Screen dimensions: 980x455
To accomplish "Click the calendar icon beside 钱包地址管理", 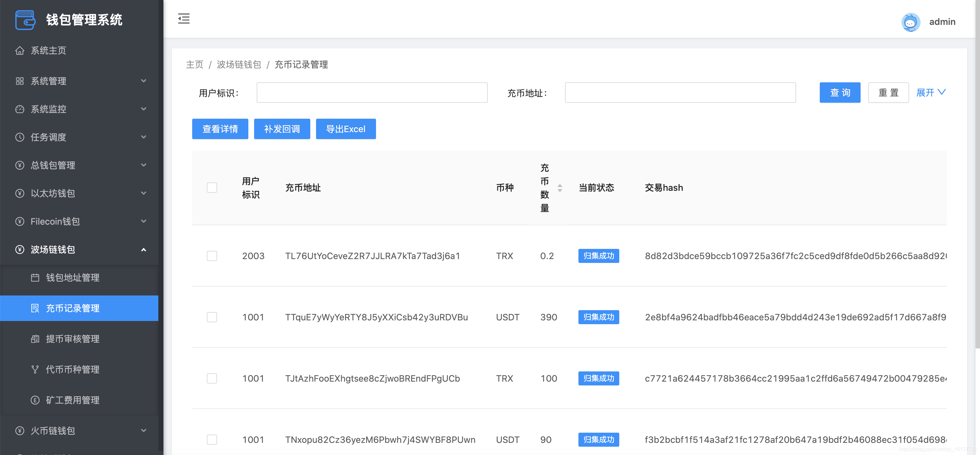I will [x=35, y=278].
